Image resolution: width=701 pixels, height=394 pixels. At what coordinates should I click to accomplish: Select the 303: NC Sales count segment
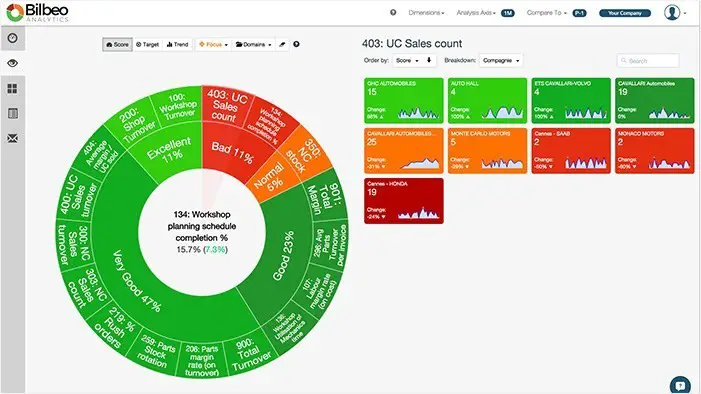tap(86, 287)
